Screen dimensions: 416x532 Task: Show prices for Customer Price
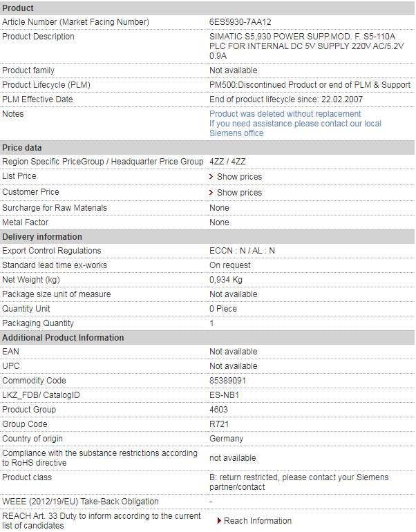point(239,193)
